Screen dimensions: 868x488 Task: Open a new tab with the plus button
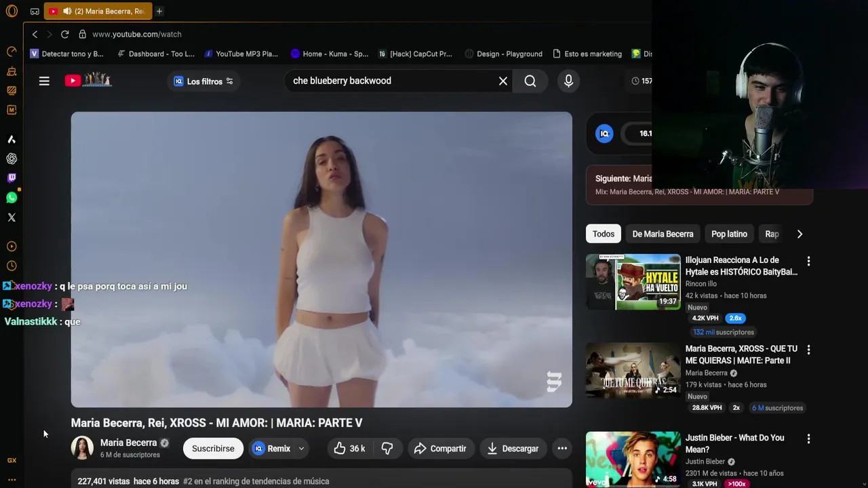click(x=159, y=12)
